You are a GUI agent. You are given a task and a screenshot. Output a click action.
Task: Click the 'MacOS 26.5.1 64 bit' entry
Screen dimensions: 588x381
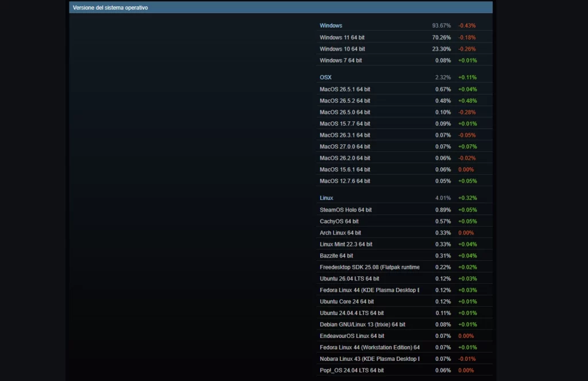(404, 89)
